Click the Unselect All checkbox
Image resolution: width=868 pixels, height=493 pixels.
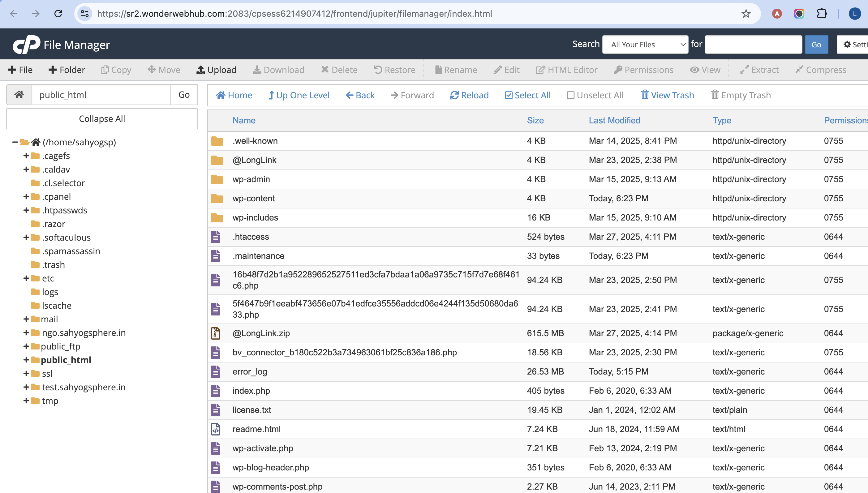pos(570,95)
